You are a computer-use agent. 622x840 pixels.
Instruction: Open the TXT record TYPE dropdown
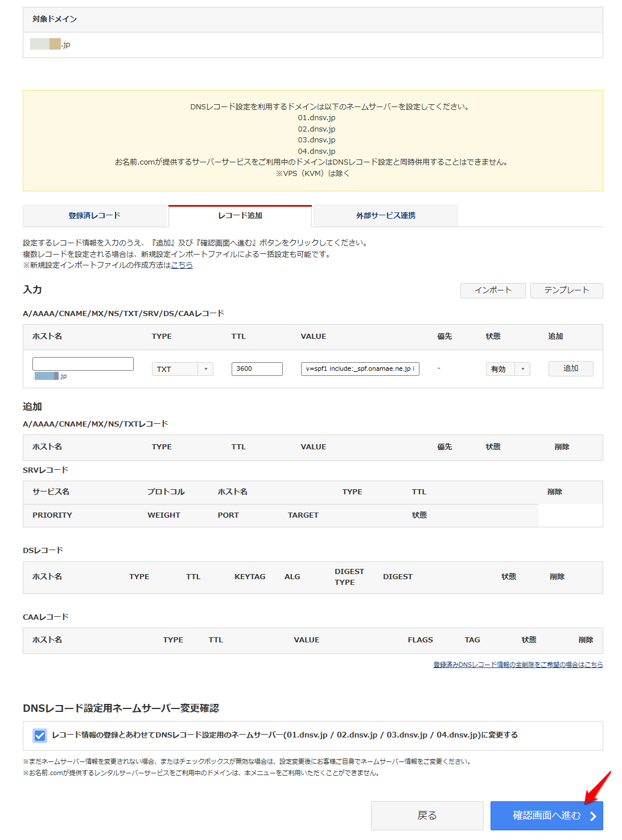click(175, 369)
